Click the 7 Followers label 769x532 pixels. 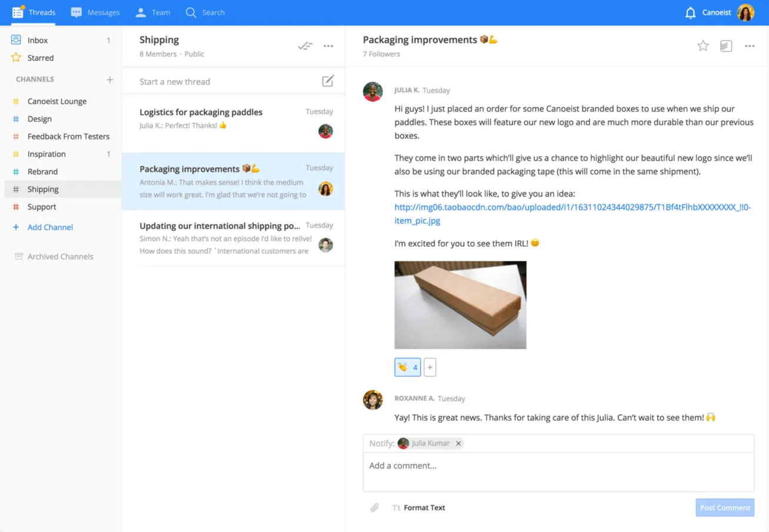pos(381,54)
